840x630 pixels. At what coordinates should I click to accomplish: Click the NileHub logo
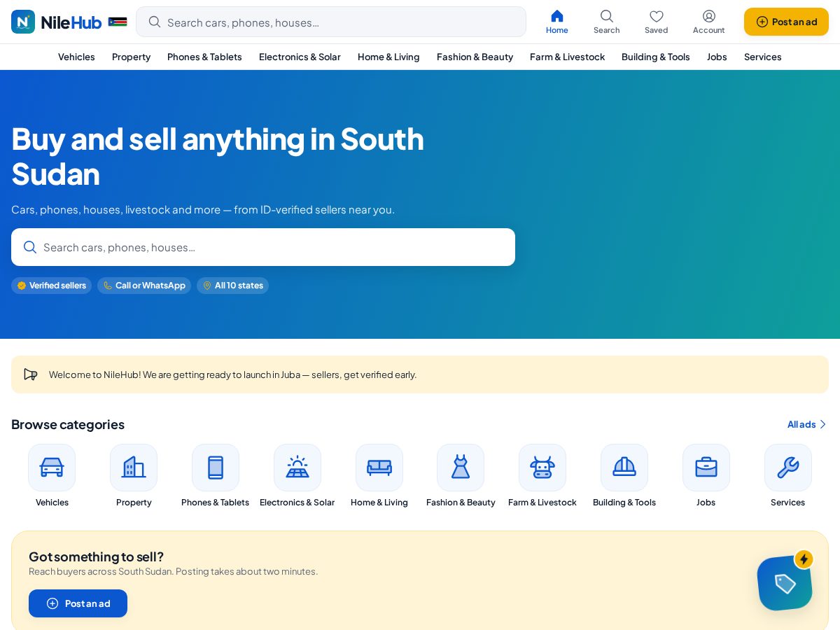(x=57, y=22)
